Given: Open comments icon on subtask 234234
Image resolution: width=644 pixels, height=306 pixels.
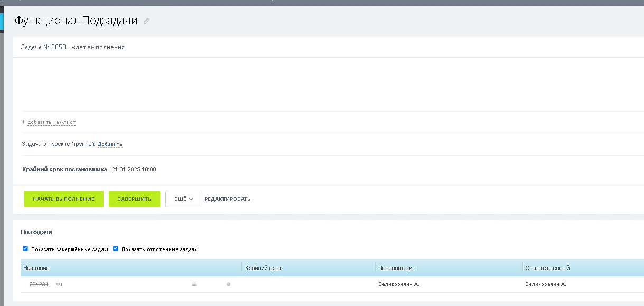Looking at the screenshot, I should (59, 285).
